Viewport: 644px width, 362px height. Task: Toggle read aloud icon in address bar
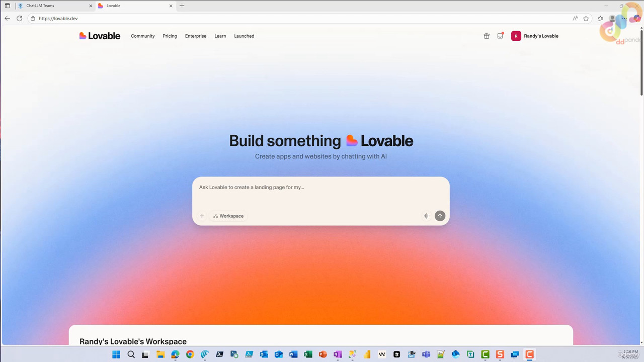[x=575, y=18]
